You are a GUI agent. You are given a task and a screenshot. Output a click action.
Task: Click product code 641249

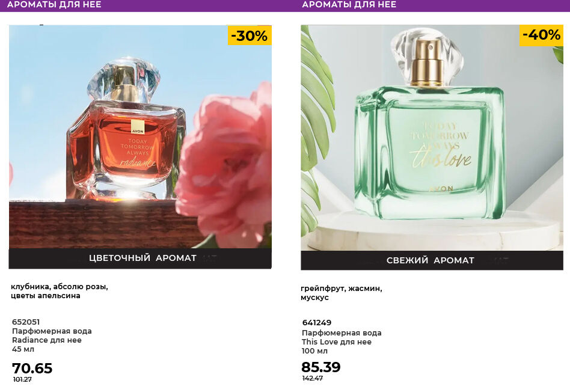(317, 322)
